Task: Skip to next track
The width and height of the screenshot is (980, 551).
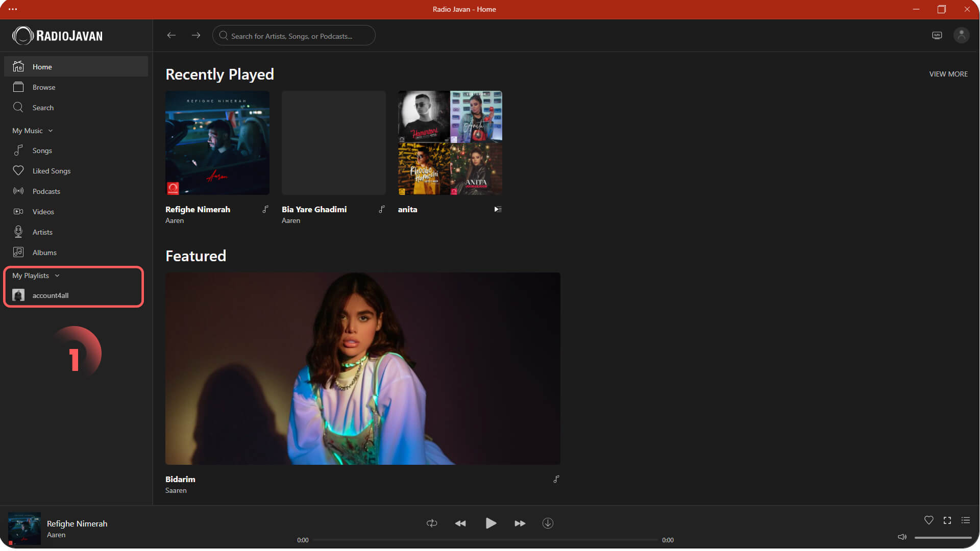Action: point(520,523)
